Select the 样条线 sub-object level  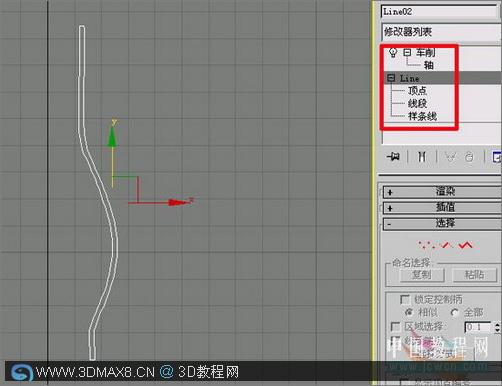tap(422, 116)
